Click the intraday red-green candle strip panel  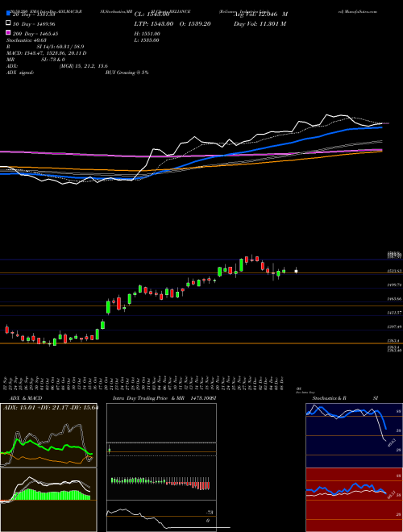coord(161,483)
